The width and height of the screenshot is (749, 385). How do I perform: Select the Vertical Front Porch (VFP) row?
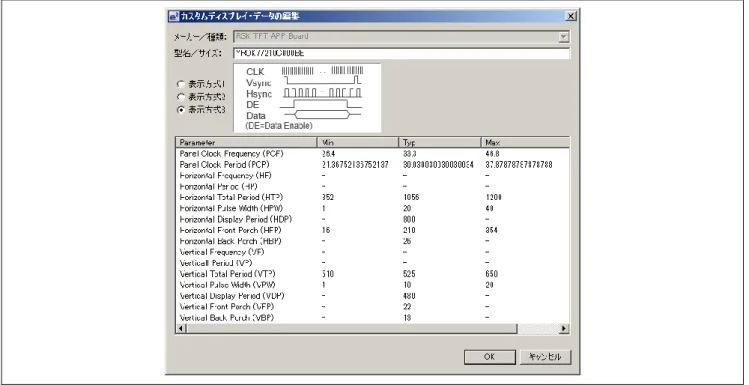point(373,307)
